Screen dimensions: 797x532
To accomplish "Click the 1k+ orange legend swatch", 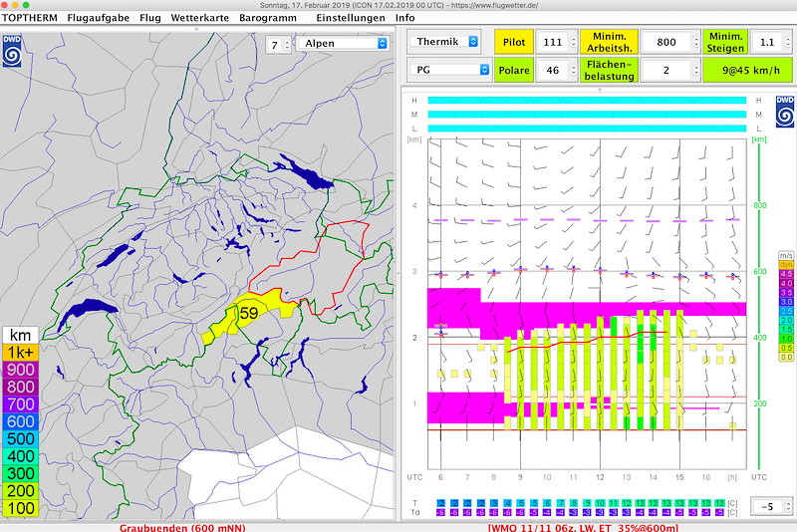I will pyautogui.click(x=20, y=352).
